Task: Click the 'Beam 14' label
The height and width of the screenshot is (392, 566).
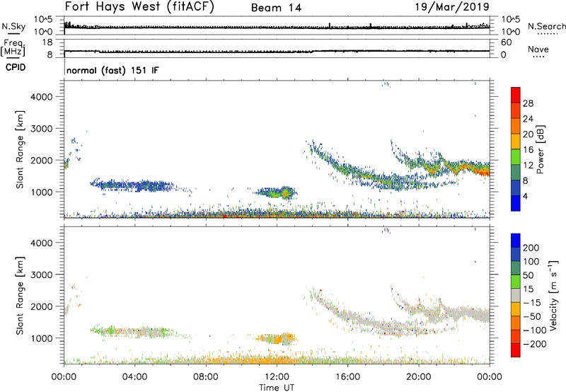Action: [x=276, y=8]
